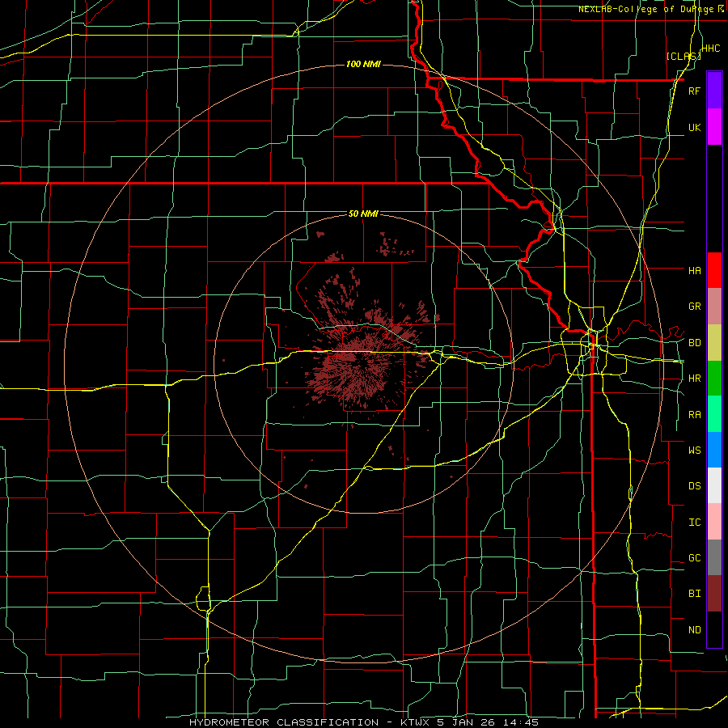This screenshot has width=728, height=728.
Task: Select the IC light pink legend swatch
Action: click(714, 522)
